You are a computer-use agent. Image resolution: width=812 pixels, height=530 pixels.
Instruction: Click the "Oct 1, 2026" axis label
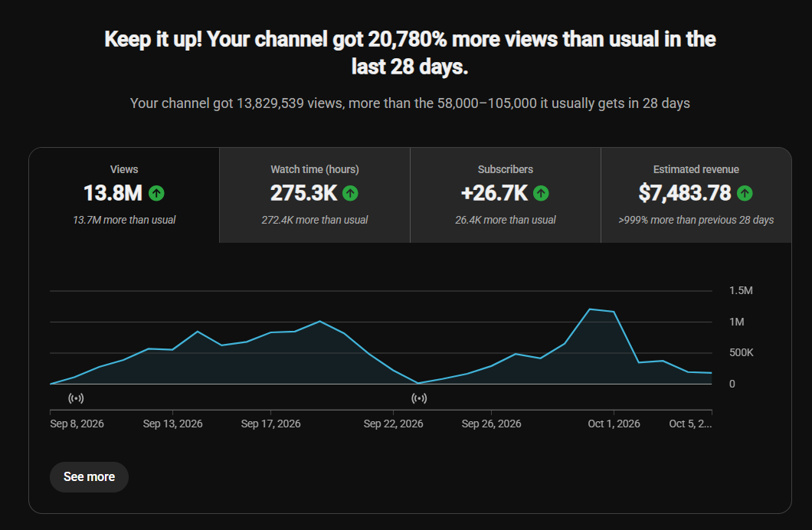tap(614, 424)
